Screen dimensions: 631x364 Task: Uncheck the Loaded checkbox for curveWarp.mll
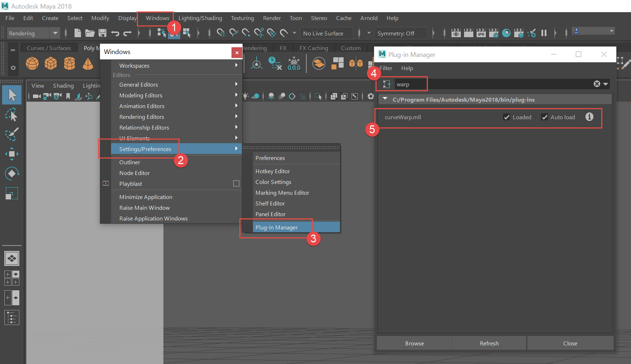(507, 117)
